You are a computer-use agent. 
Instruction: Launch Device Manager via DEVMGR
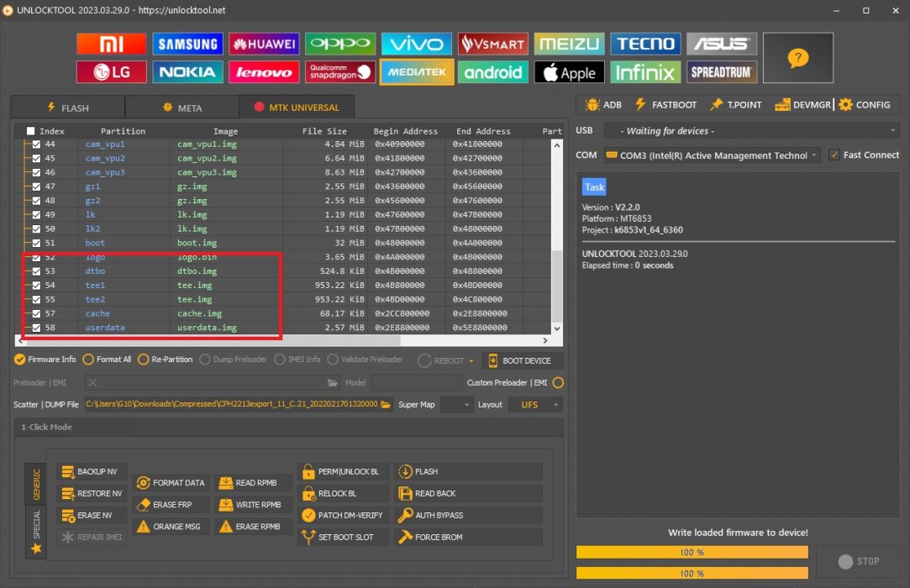click(803, 104)
